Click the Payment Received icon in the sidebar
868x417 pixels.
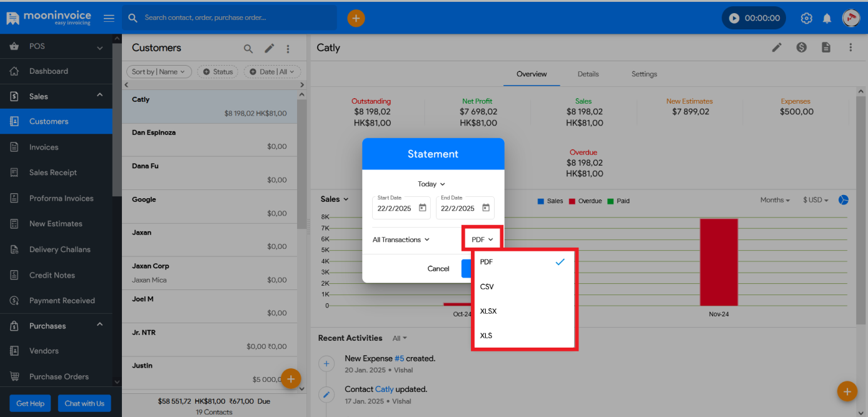(x=14, y=301)
